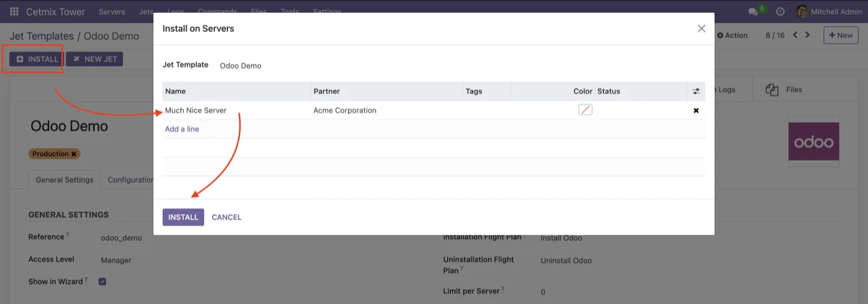Toggle the Show in Wizard checkbox
The width and height of the screenshot is (868, 304).
(x=102, y=281)
